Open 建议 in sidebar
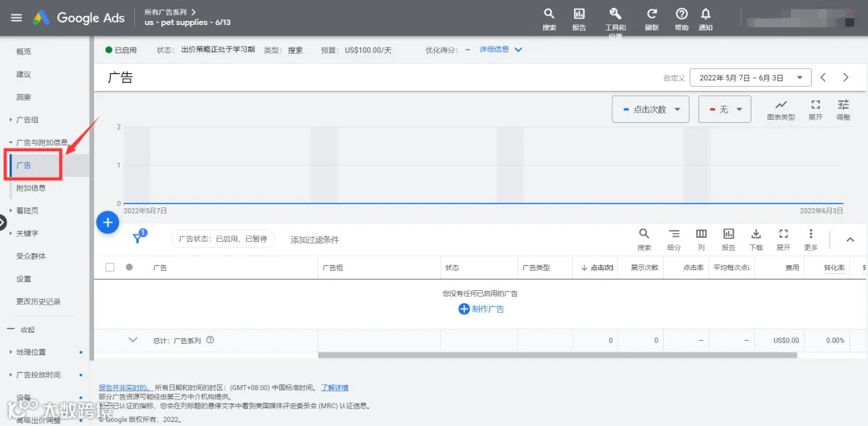 coord(24,74)
